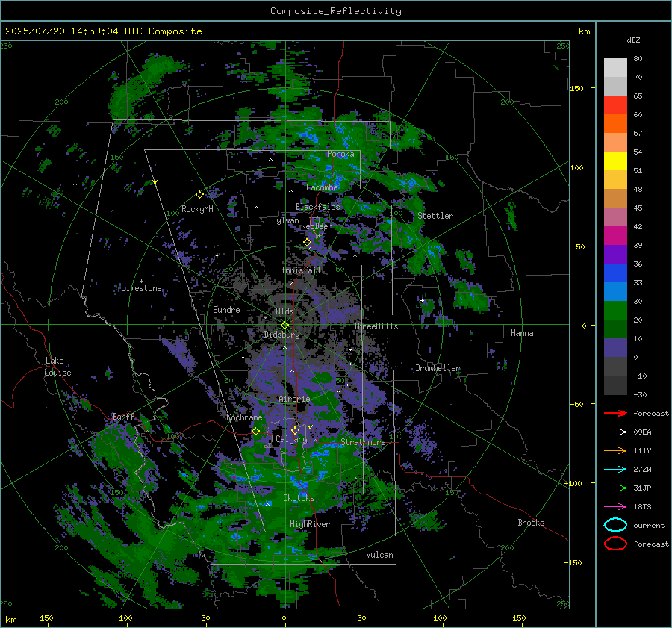The width and height of the screenshot is (672, 628).
Task: Click the Limestone location label
Action: tap(141, 288)
